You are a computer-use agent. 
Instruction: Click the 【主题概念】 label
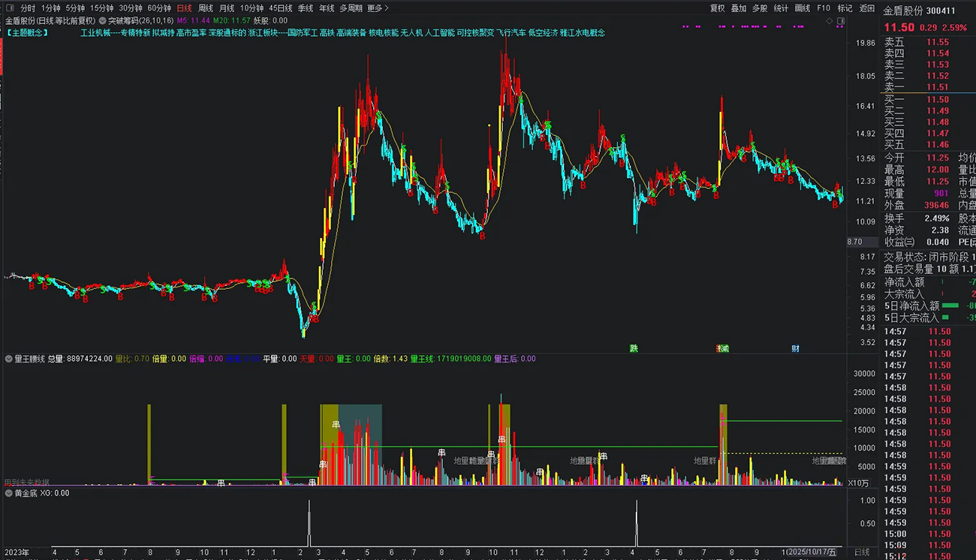(x=27, y=32)
